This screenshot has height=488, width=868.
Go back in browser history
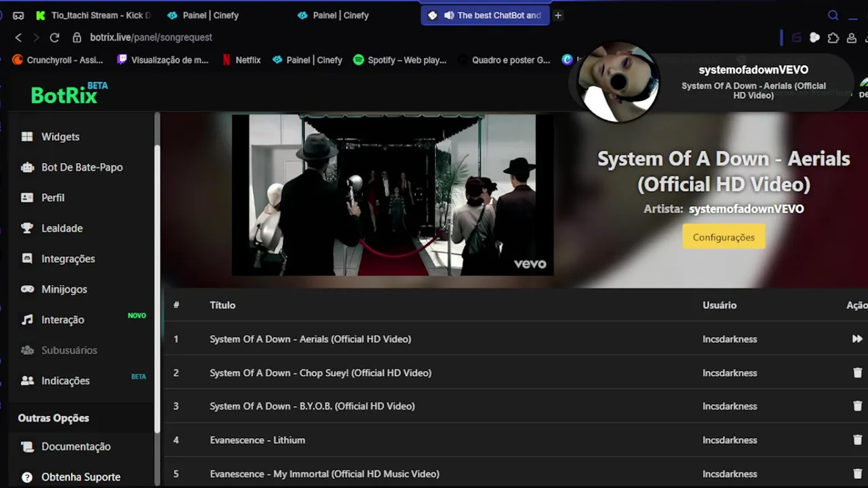(18, 37)
